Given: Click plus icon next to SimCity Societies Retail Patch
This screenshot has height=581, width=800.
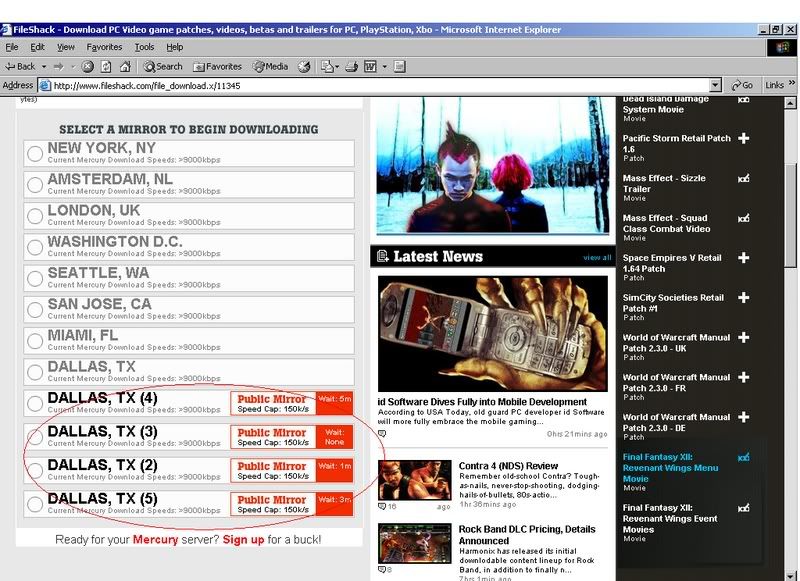Looking at the screenshot, I should (743, 298).
